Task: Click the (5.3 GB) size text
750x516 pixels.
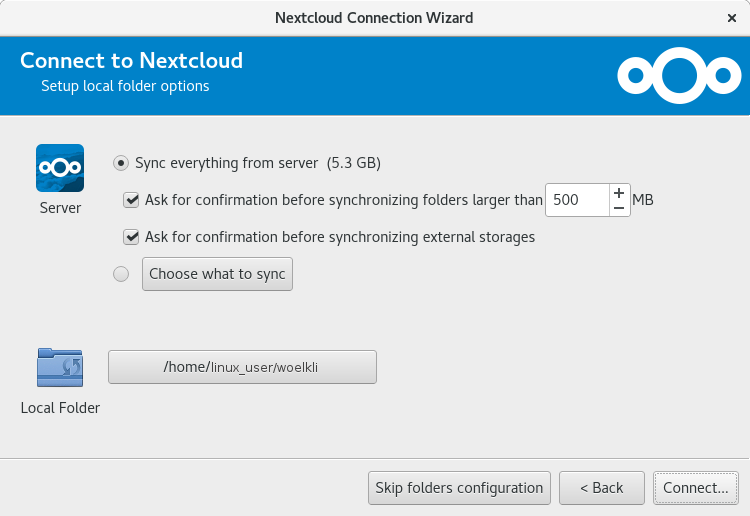Action: [354, 163]
